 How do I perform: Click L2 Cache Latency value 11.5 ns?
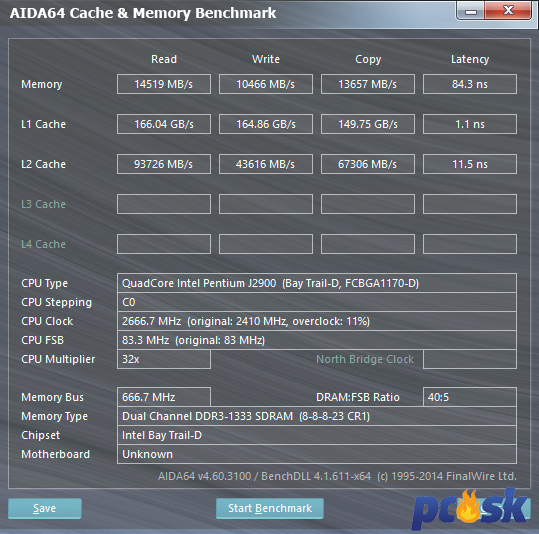coord(470,164)
